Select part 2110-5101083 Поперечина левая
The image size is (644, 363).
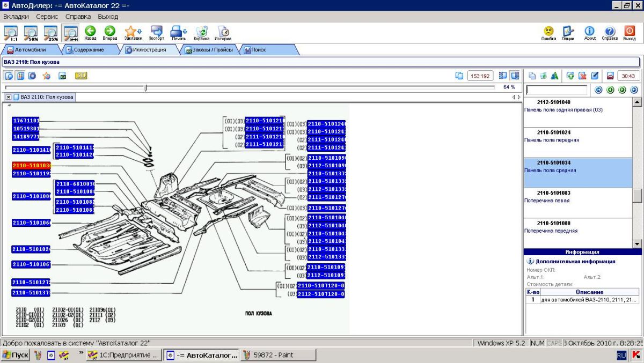(x=578, y=203)
